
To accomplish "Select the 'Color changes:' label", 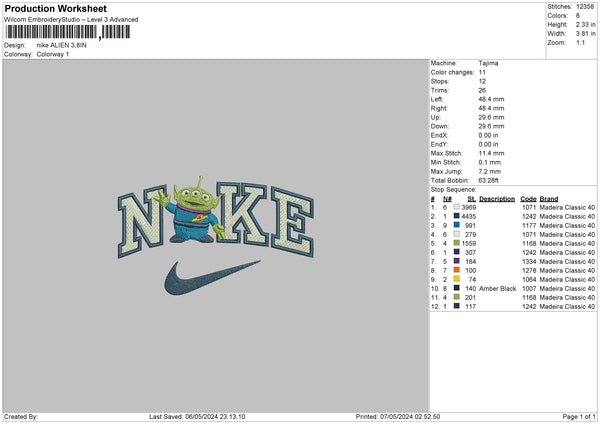I will [452, 72].
